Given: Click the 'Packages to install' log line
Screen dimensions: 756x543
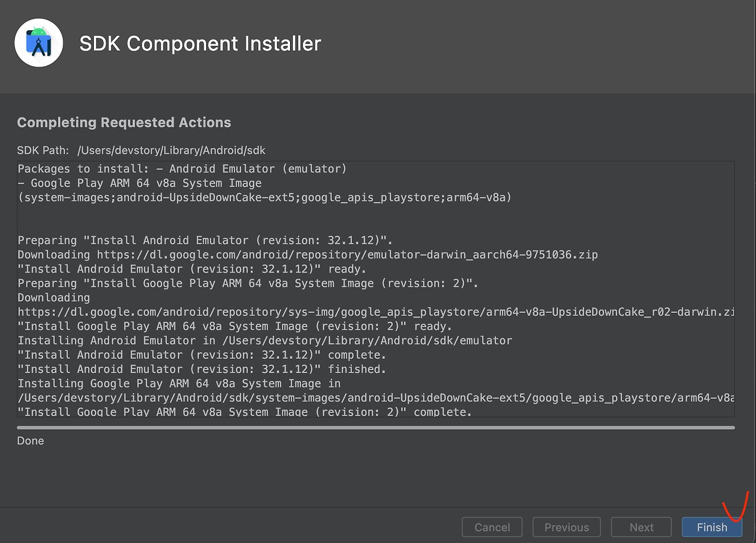Looking at the screenshot, I should pos(182,169).
